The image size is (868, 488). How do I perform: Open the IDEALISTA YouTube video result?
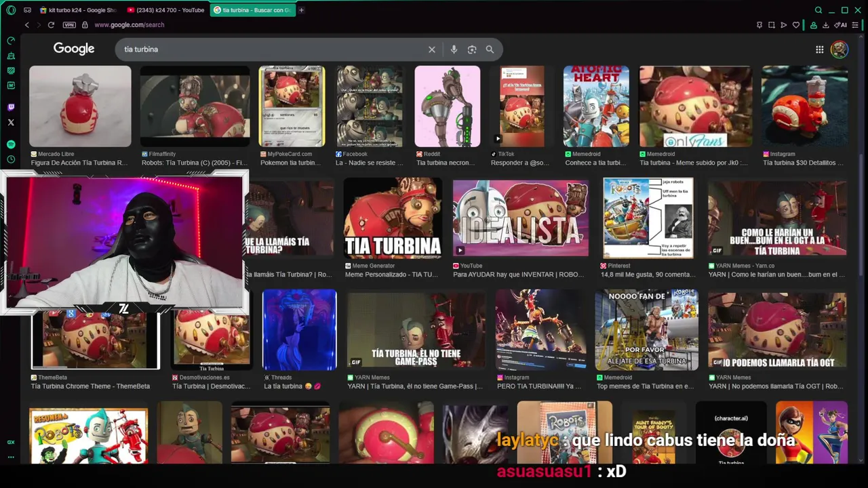coord(521,219)
